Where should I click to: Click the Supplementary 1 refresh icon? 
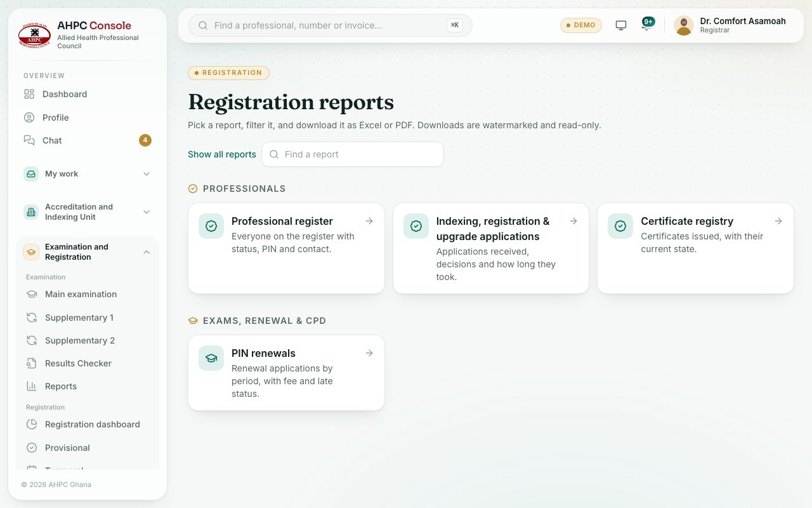tap(32, 317)
